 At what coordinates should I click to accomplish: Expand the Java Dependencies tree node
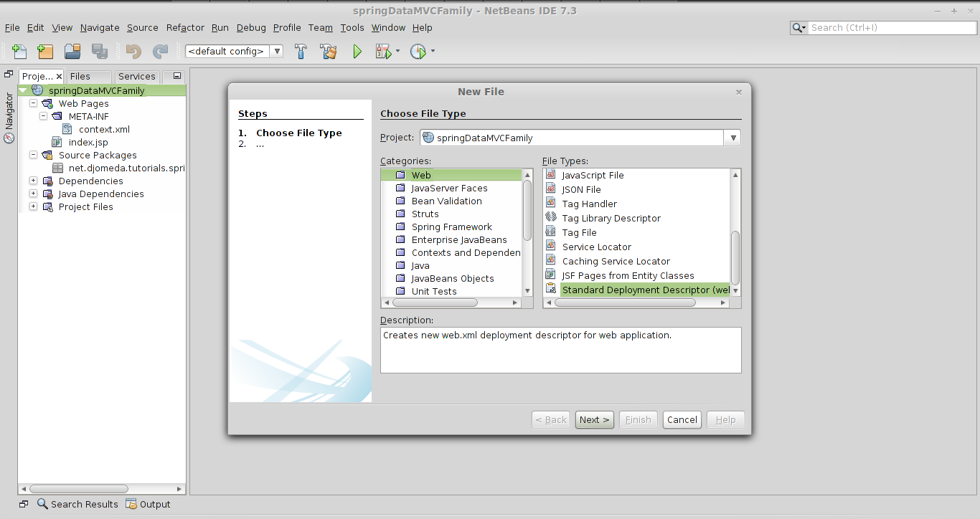pyautogui.click(x=33, y=194)
